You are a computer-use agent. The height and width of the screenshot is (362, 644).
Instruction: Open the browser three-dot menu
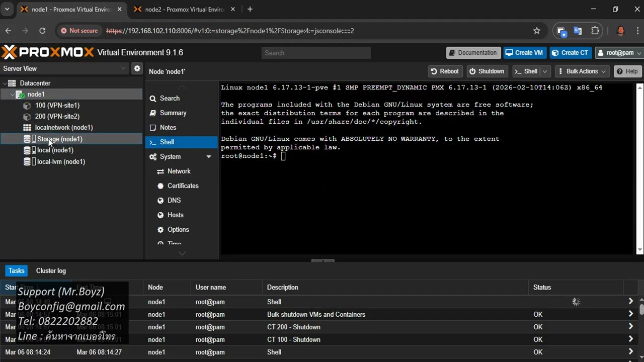pos(637,31)
